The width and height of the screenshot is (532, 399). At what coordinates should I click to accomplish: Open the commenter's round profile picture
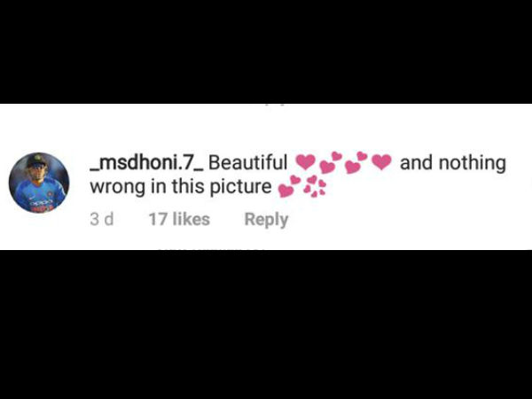point(39,183)
